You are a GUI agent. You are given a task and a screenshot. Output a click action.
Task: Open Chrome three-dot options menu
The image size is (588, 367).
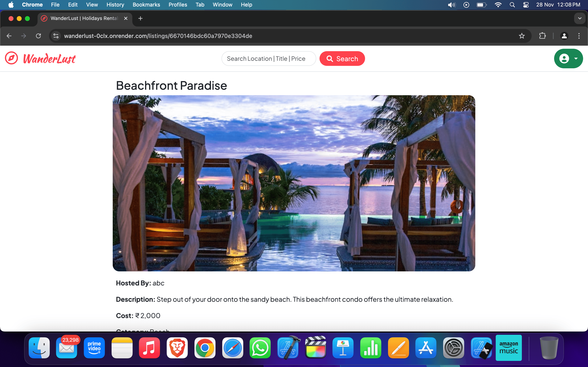click(579, 36)
